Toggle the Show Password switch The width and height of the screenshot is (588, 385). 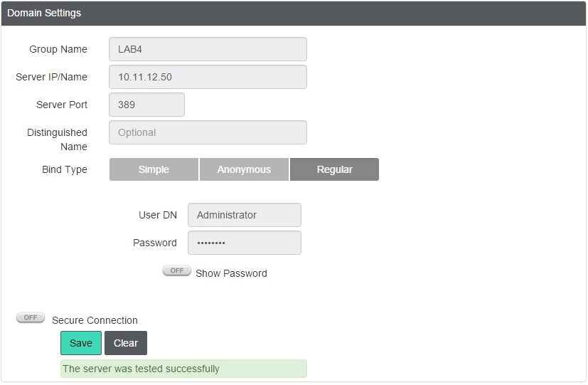[176, 271]
